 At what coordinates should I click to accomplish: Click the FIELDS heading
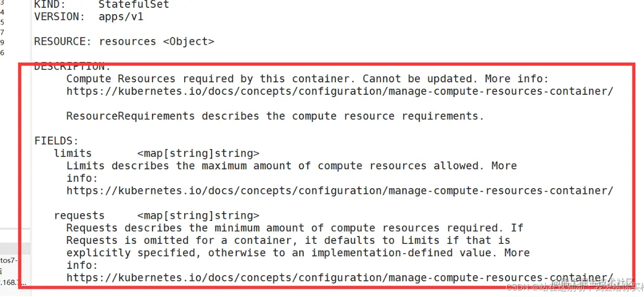point(57,141)
